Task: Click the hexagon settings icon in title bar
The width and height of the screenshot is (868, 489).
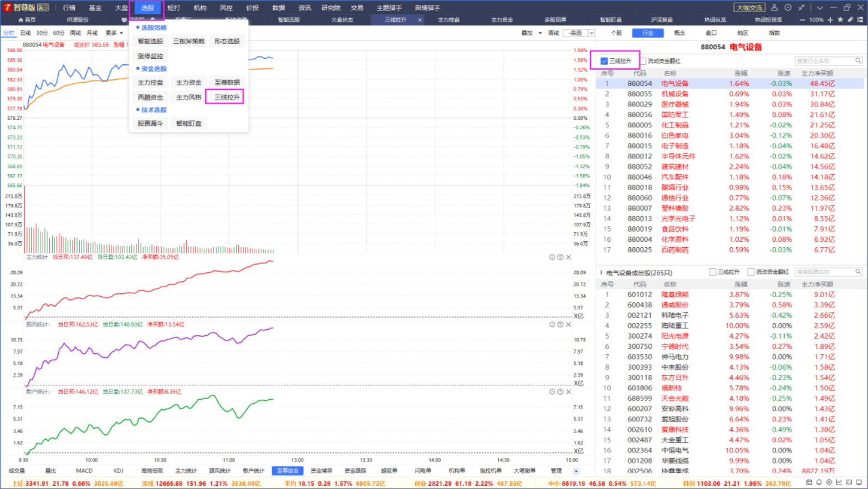Action: point(788,8)
